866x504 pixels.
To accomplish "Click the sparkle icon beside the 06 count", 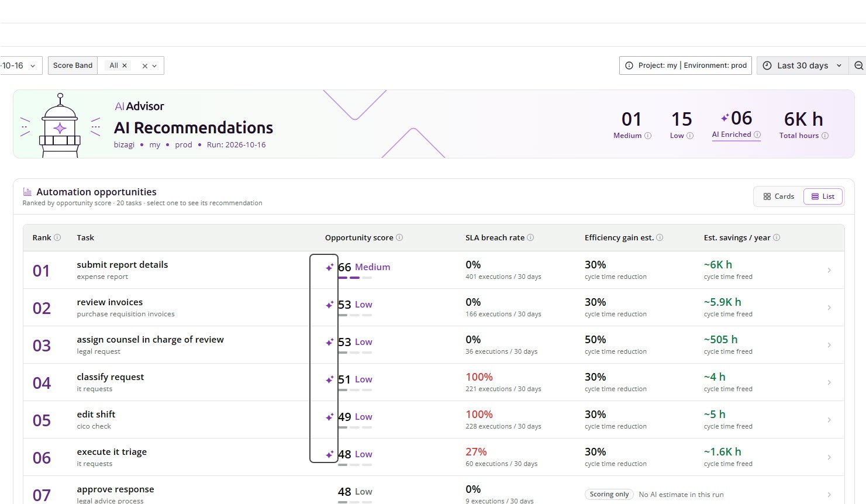I will tap(725, 118).
